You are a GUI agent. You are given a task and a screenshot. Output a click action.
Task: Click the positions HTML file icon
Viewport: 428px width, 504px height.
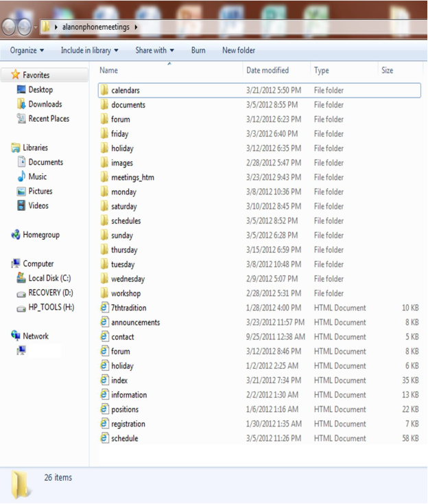pyautogui.click(x=104, y=409)
